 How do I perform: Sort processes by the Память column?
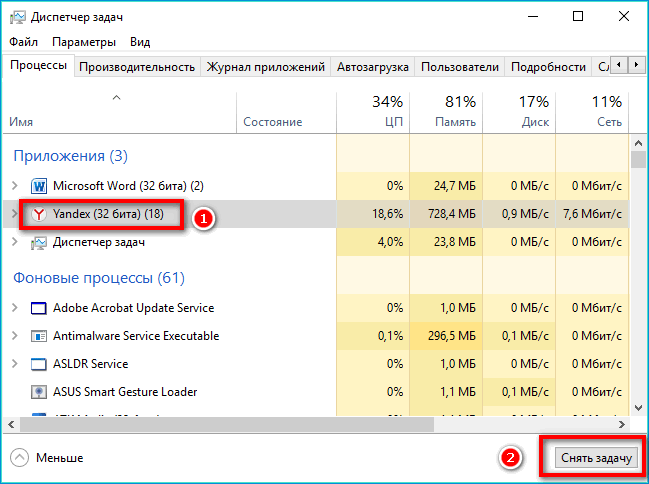(446, 111)
